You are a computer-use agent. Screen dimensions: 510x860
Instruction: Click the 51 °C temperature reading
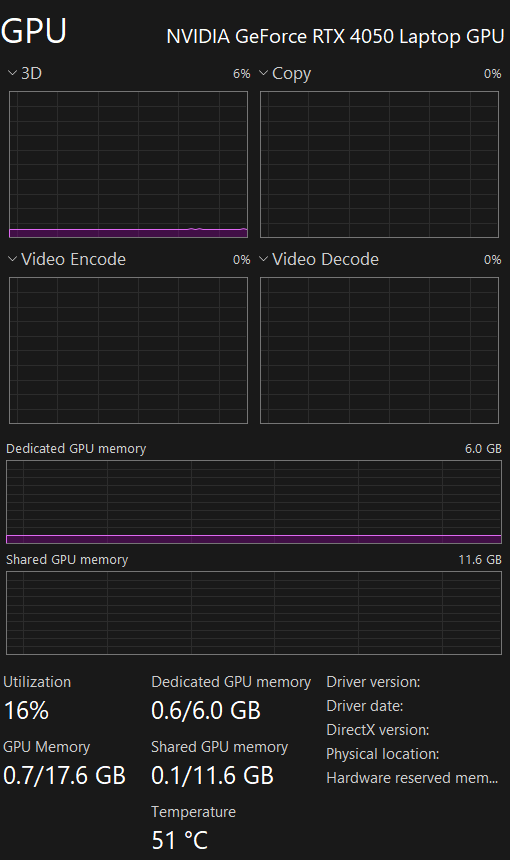[179, 840]
